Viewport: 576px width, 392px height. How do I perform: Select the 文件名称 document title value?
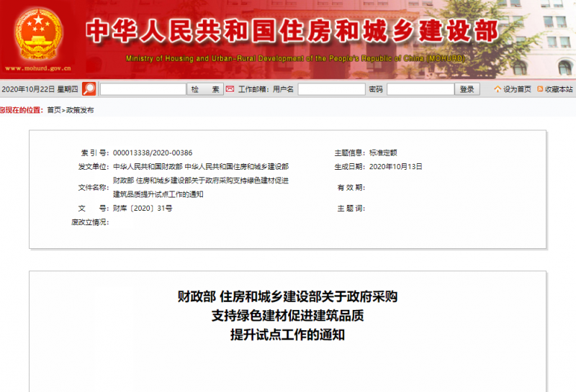click(x=201, y=187)
